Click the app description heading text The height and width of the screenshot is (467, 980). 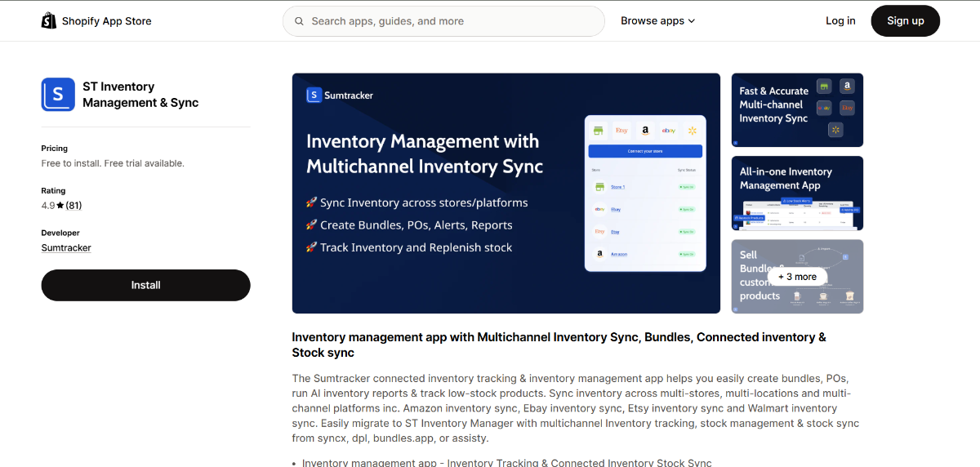click(x=559, y=345)
